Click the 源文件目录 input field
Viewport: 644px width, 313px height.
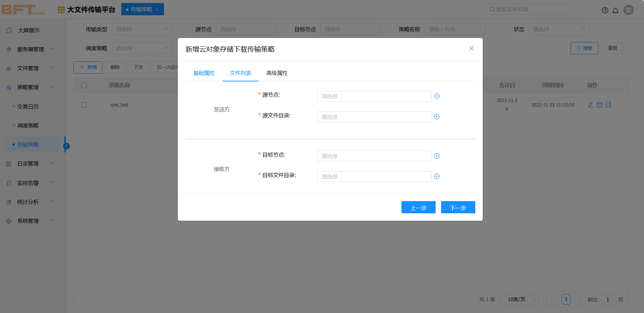[x=374, y=117]
